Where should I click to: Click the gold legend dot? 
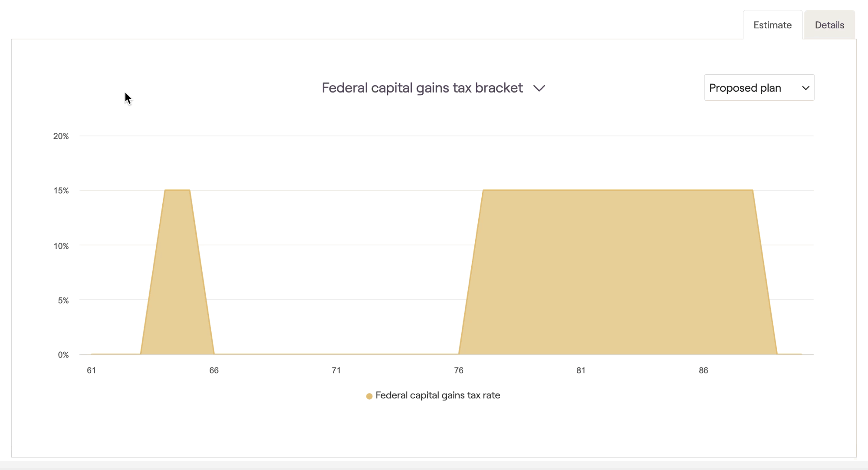click(369, 396)
